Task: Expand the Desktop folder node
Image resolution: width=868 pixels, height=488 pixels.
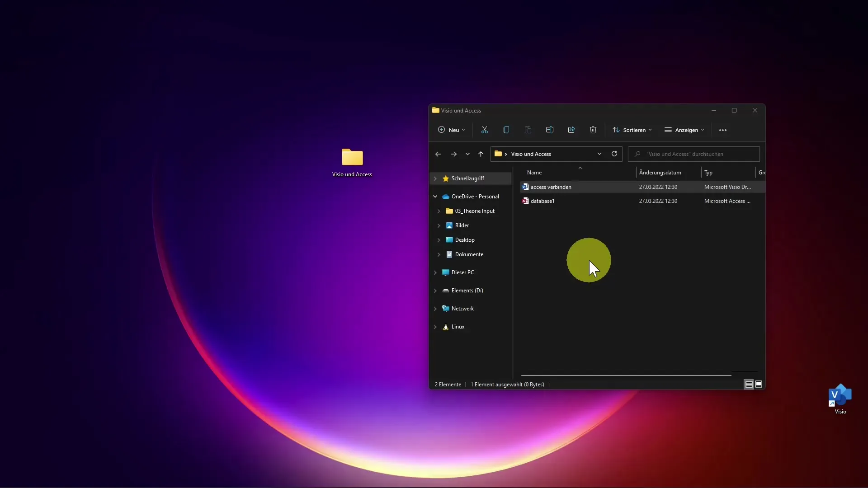Action: click(439, 240)
